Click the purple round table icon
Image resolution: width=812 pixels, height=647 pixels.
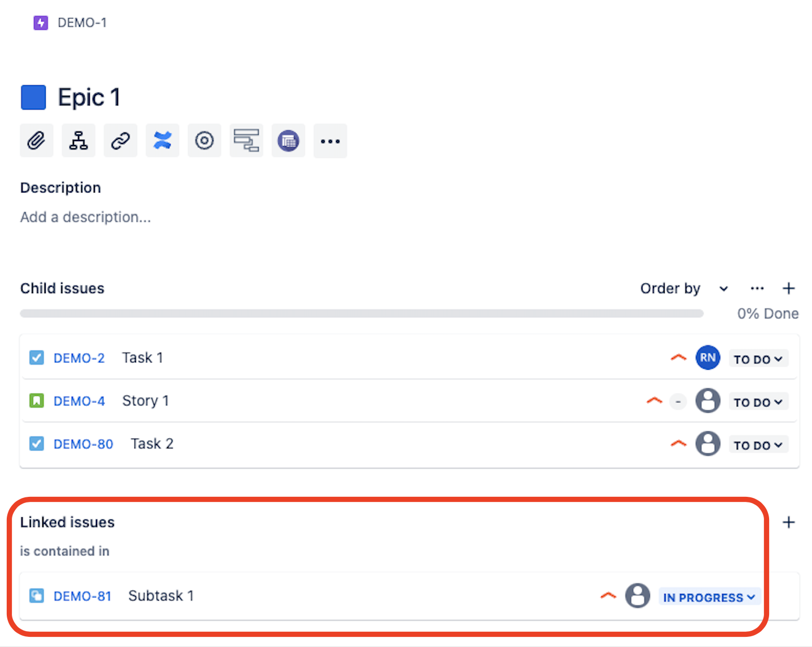288,141
